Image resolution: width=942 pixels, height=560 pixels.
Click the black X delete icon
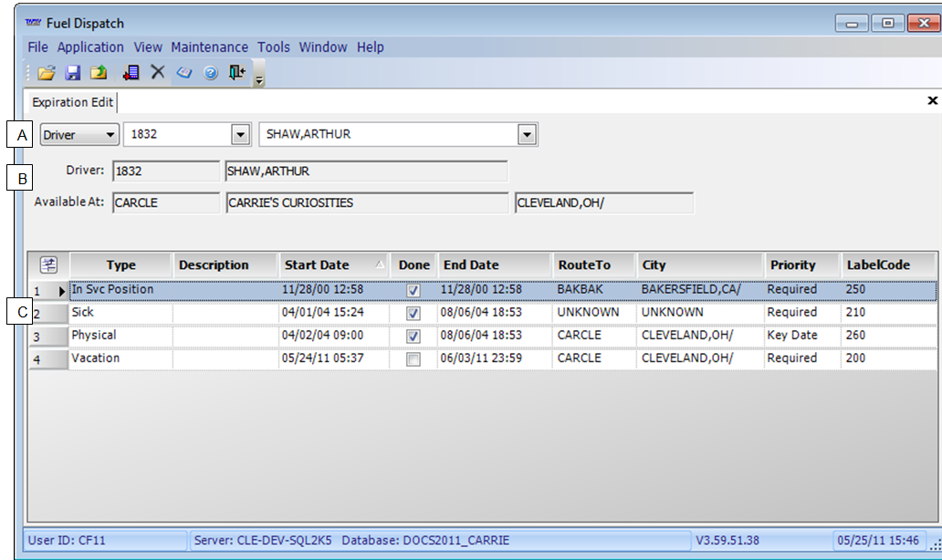click(x=158, y=73)
